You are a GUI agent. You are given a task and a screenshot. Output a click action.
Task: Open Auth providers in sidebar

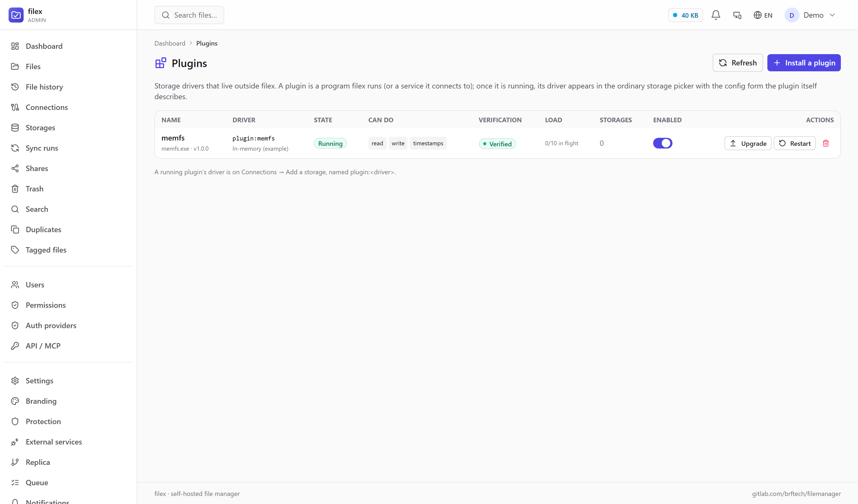(51, 325)
